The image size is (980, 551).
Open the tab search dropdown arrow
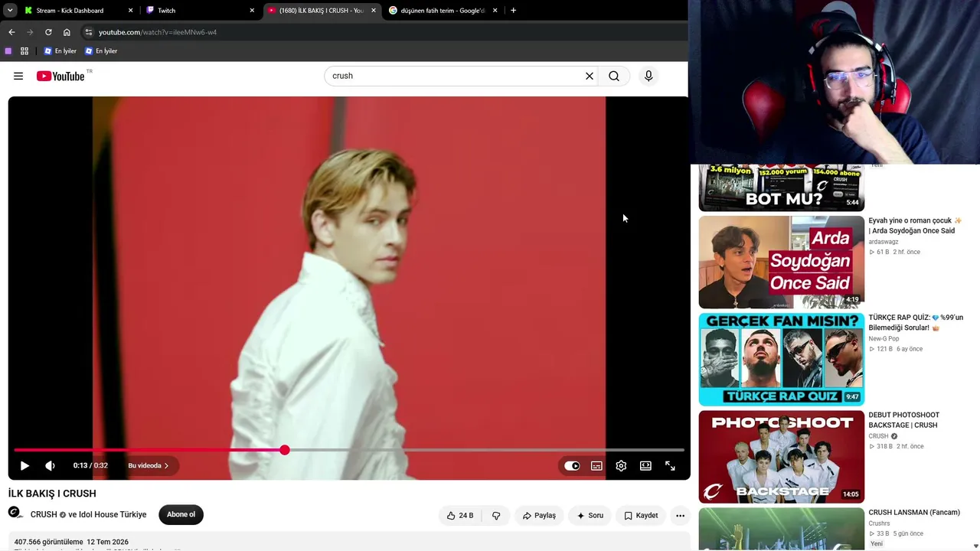(x=10, y=11)
